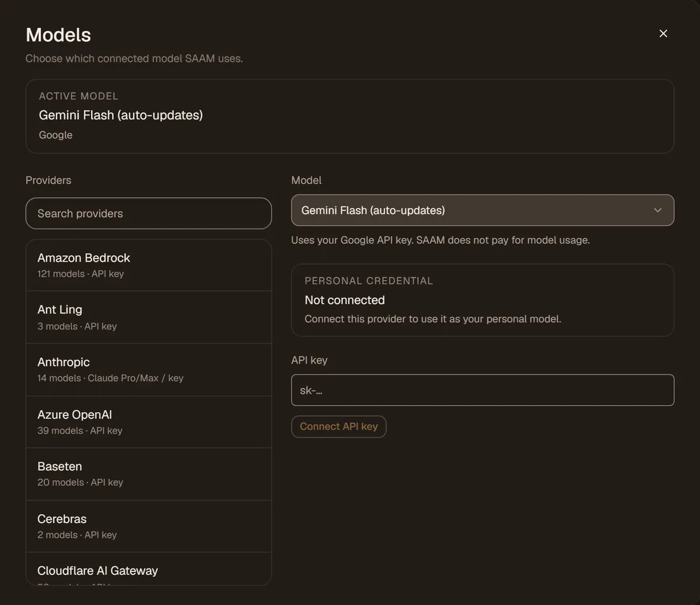
Task: Click the ACTIVE MODEL heading
Action: pos(78,96)
